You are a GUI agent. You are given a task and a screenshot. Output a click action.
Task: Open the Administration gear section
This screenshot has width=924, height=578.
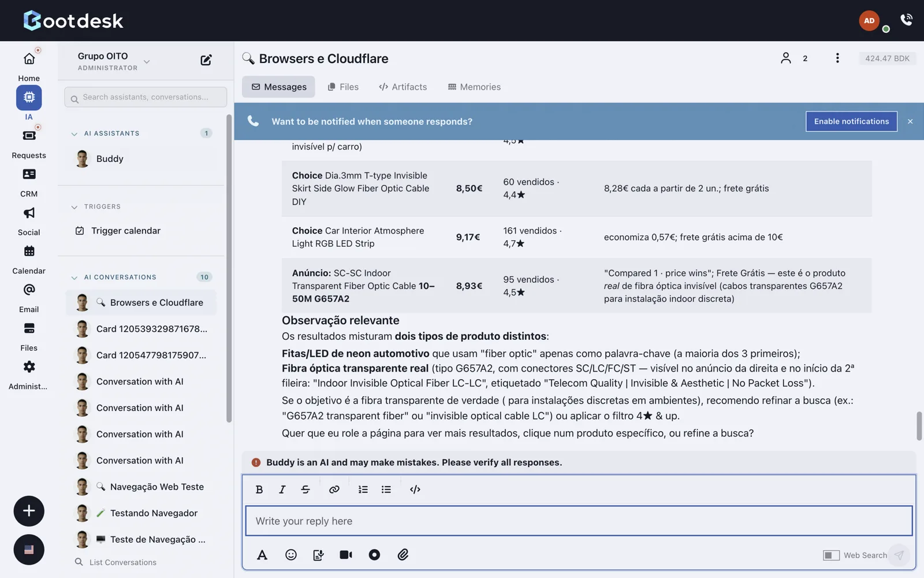click(29, 374)
